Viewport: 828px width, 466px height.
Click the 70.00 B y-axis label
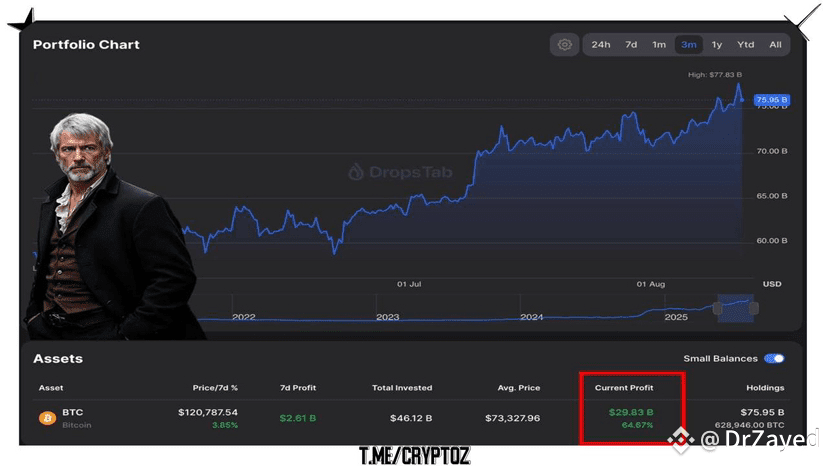click(x=772, y=151)
